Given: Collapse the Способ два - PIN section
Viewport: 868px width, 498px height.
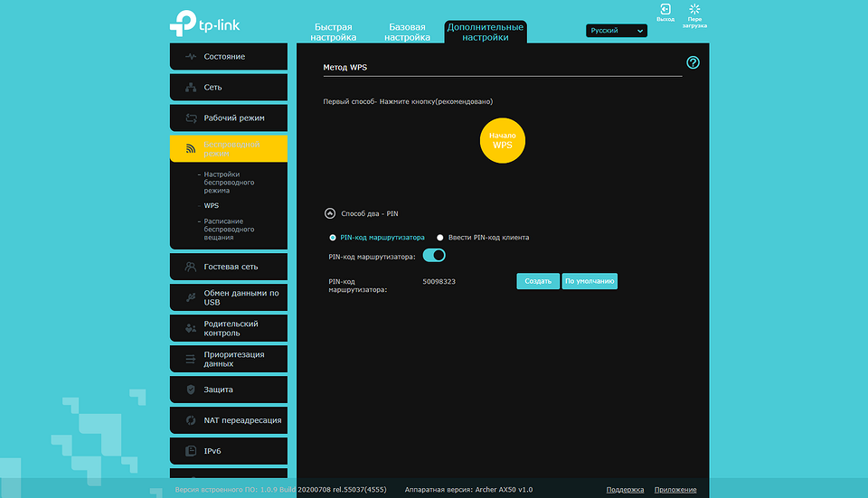Looking at the screenshot, I should click(329, 214).
